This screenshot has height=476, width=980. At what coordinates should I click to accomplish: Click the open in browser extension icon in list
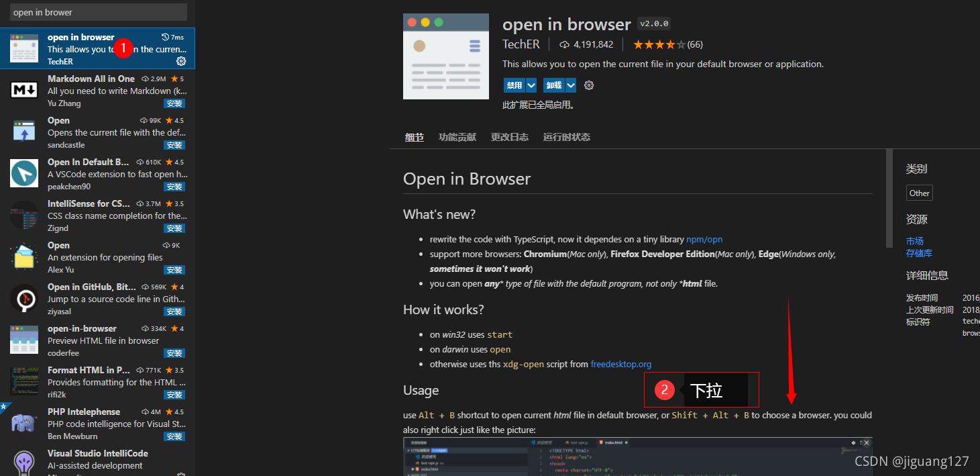[x=24, y=48]
